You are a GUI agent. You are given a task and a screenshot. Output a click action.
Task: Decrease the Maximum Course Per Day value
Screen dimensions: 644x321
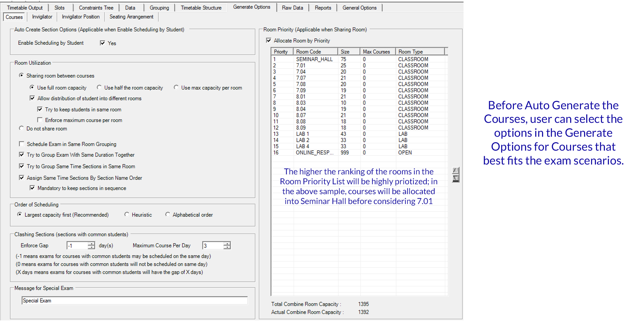click(x=227, y=247)
